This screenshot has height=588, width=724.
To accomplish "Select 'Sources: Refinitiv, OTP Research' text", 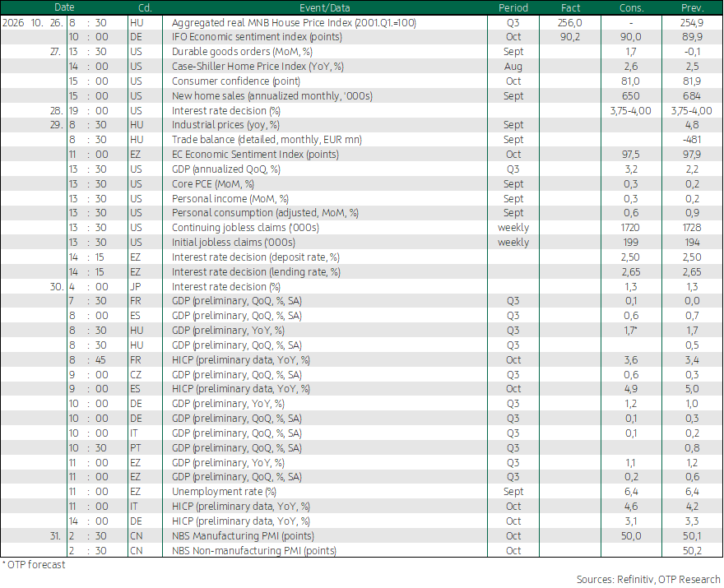I will pos(648,579).
